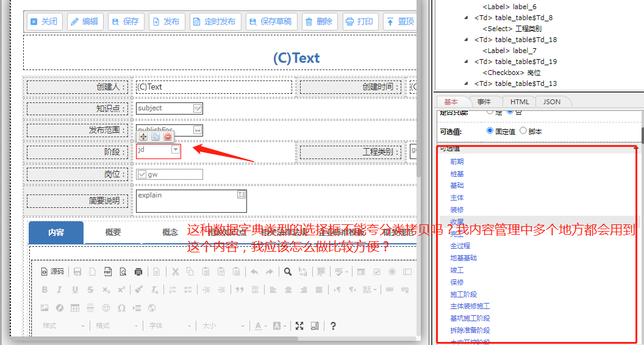Click the subject input field

(169, 108)
